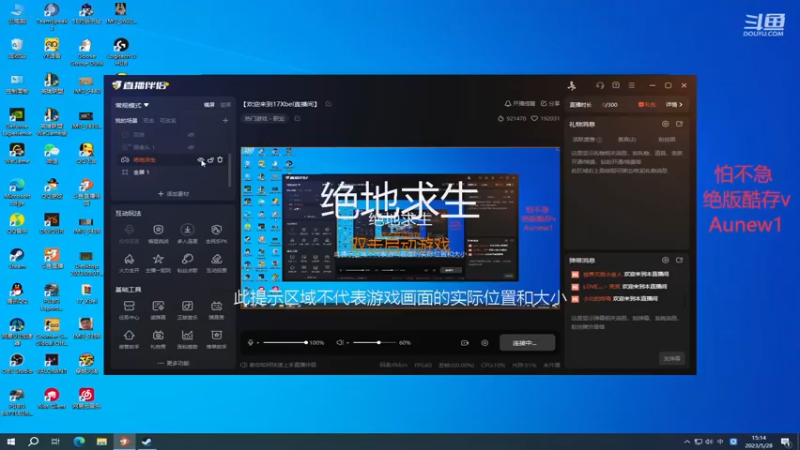Open the Windows Start menu
The width and height of the screenshot is (800, 450).
[11, 442]
